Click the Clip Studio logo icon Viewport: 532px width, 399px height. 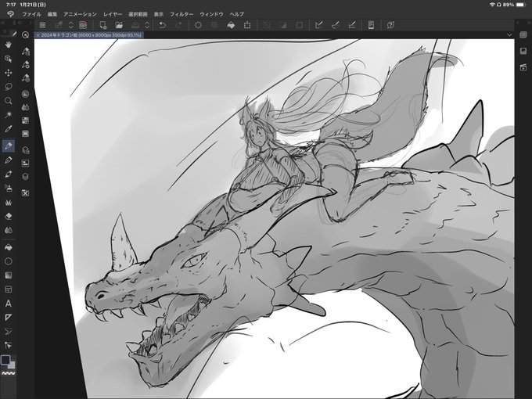[10, 14]
